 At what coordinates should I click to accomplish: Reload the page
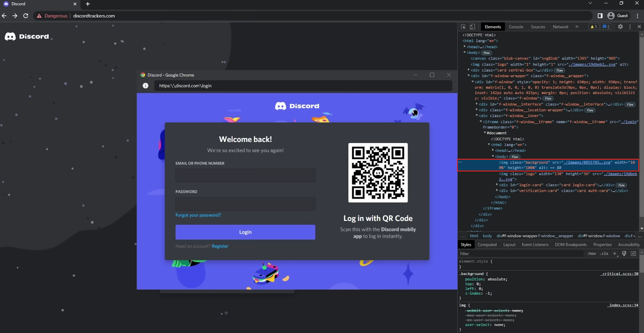pyautogui.click(x=26, y=16)
